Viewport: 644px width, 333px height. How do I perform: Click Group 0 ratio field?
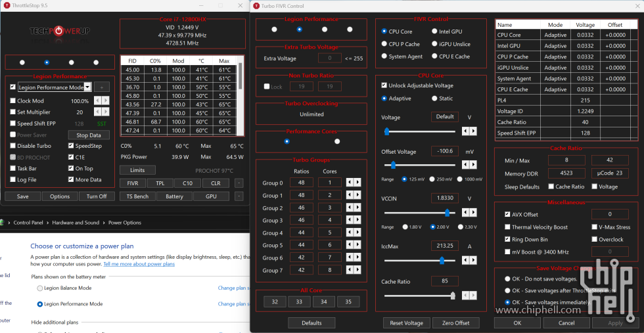302,183
